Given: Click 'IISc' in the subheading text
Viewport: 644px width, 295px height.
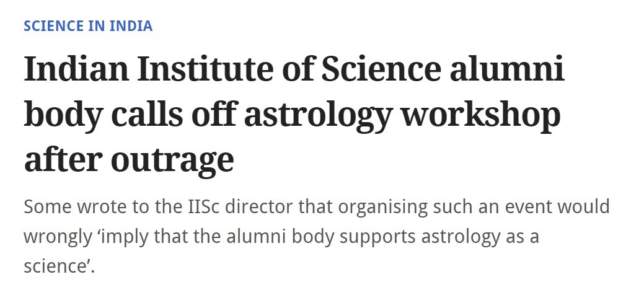Looking at the screenshot, I should 201,206.
